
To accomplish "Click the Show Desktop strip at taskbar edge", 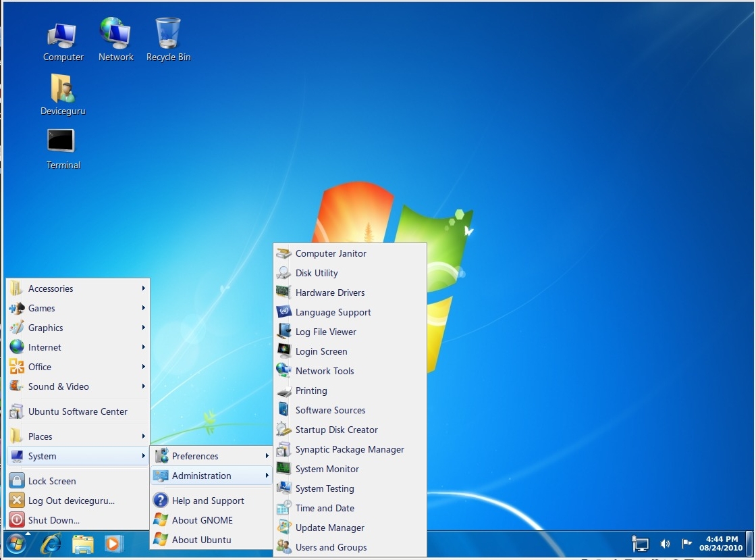I will click(749, 544).
